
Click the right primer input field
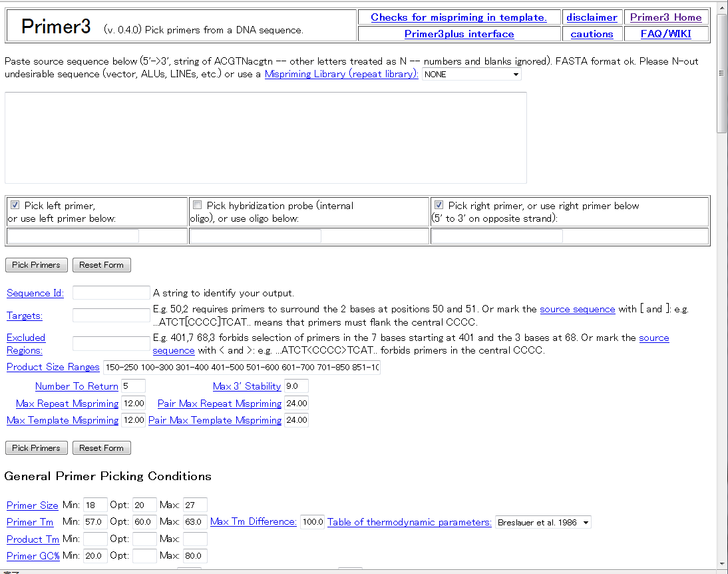point(497,236)
